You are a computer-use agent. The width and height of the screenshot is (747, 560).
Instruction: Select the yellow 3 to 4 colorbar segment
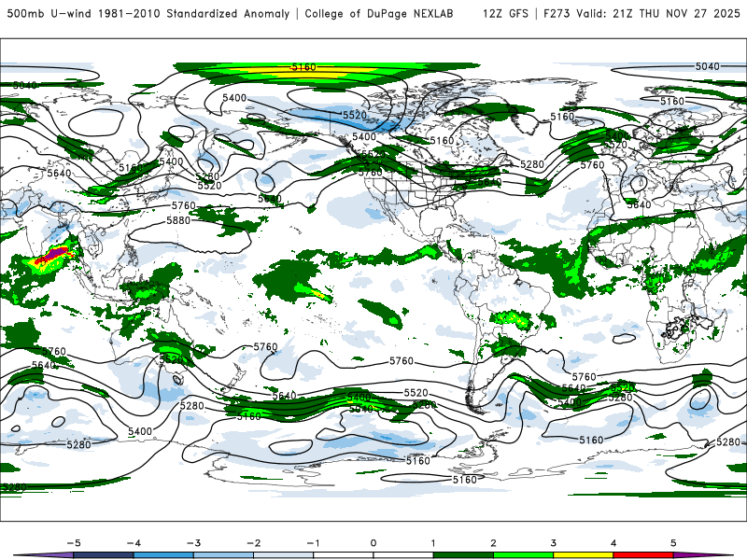(584, 555)
